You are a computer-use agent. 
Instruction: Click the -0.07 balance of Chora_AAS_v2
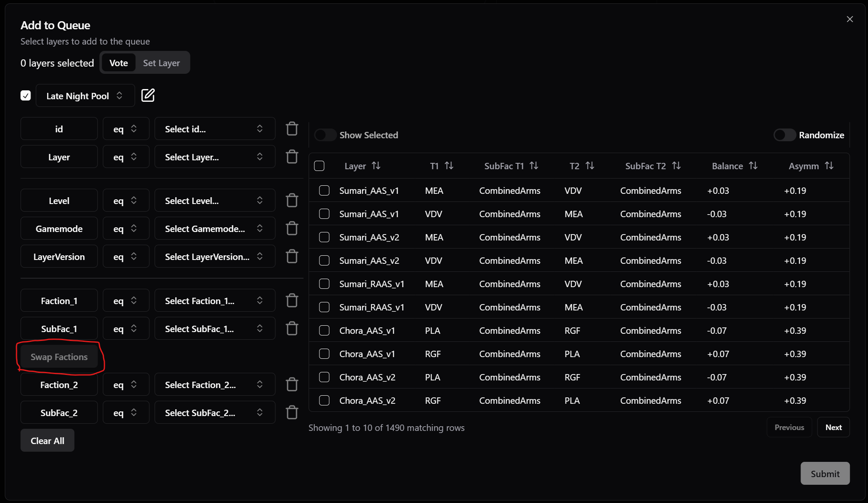tap(717, 377)
